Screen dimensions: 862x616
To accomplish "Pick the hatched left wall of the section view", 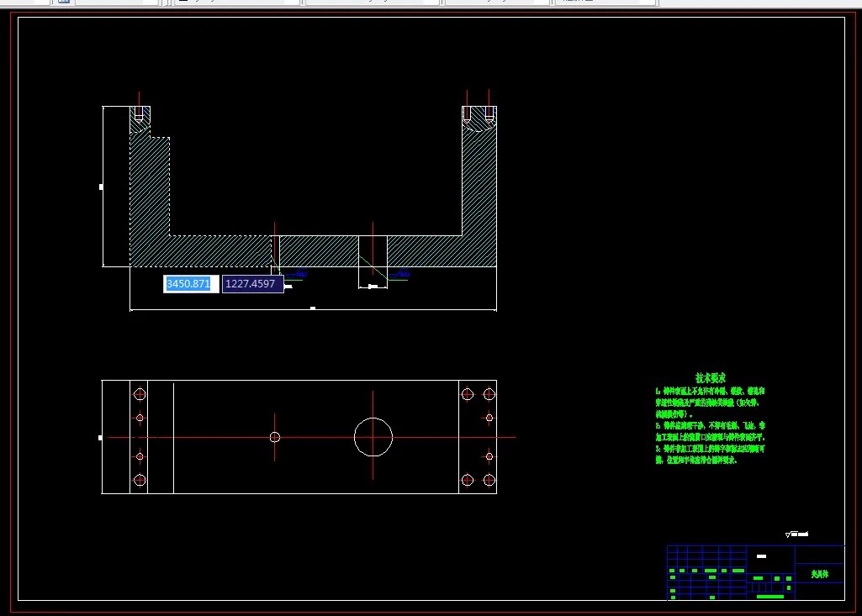I will pos(150,187).
